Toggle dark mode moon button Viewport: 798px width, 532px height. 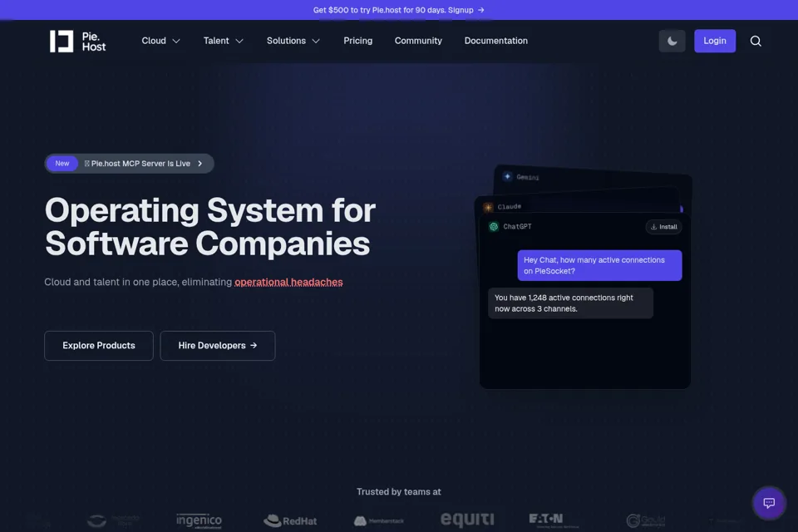tap(672, 42)
